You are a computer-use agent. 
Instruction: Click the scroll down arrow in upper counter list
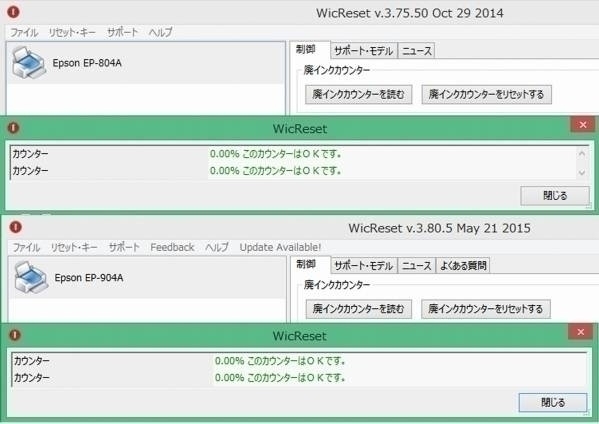pyautogui.click(x=582, y=173)
